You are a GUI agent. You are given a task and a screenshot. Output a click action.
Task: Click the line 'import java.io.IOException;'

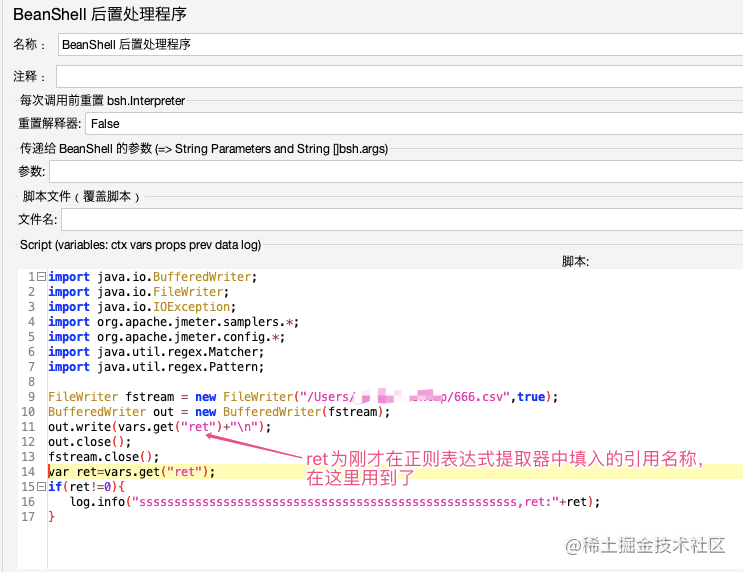coord(142,307)
